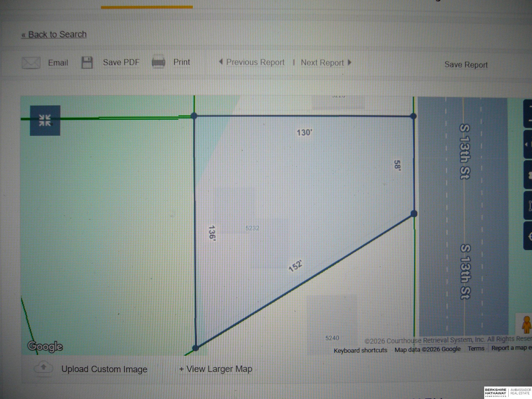Screen dimensions: 532x399
Task: Click the Save PDF floppy disk icon
Action: 87,63
